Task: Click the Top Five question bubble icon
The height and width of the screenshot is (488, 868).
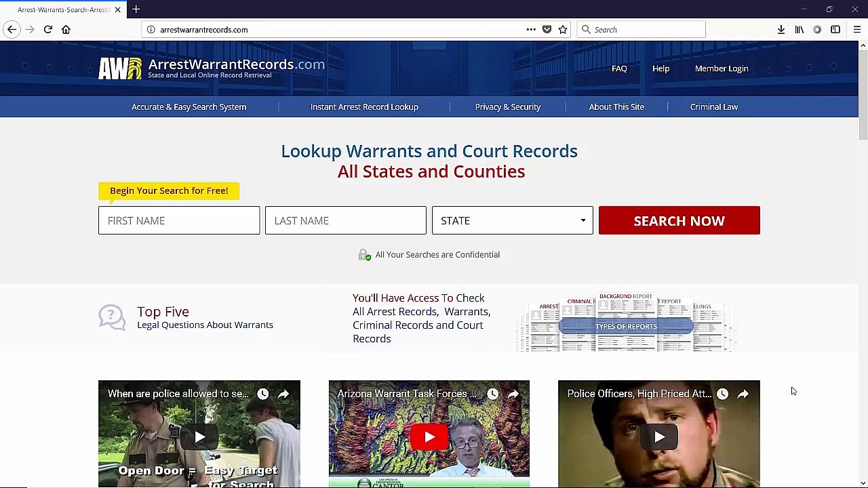Action: (x=112, y=317)
